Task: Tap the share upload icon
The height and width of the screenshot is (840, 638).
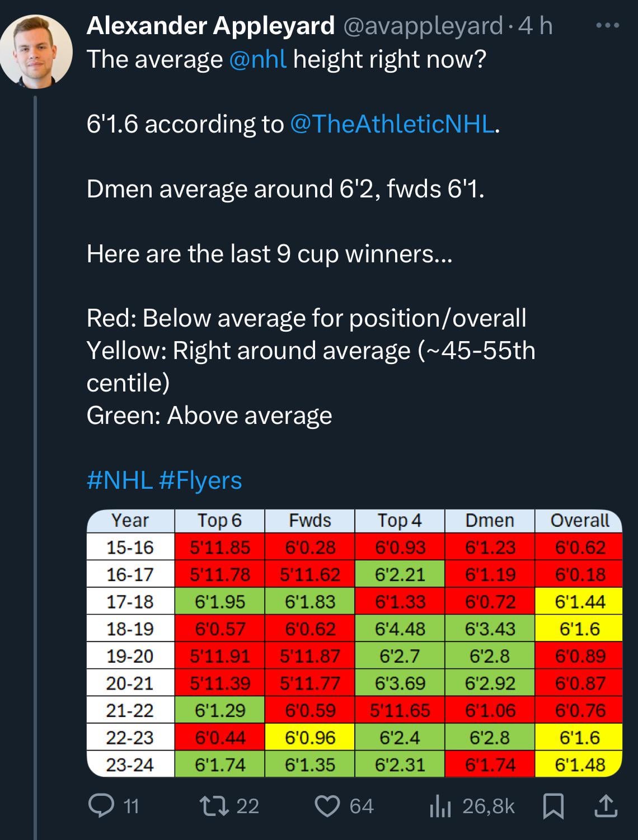Action: coord(606,806)
